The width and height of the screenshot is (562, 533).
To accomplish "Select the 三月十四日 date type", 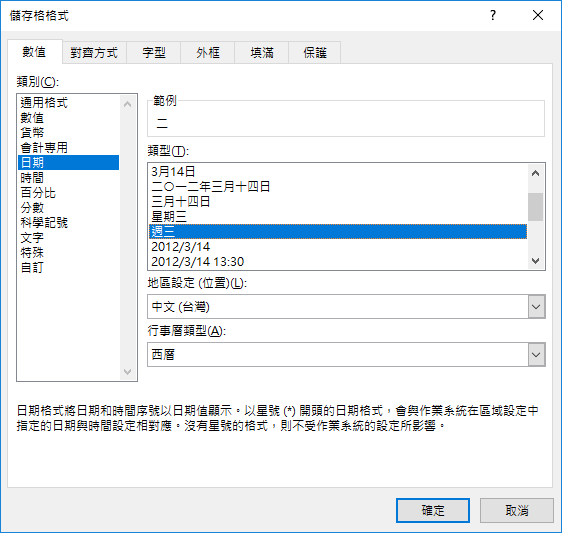I will [338, 201].
